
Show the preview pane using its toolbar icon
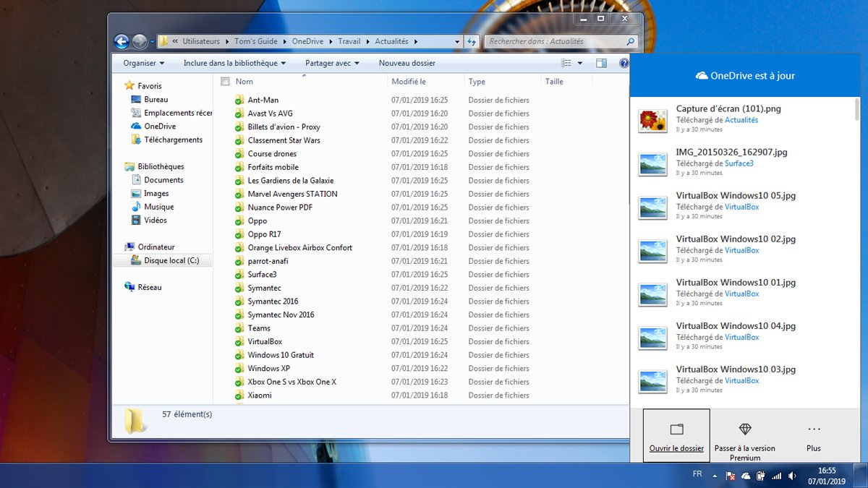click(x=601, y=64)
